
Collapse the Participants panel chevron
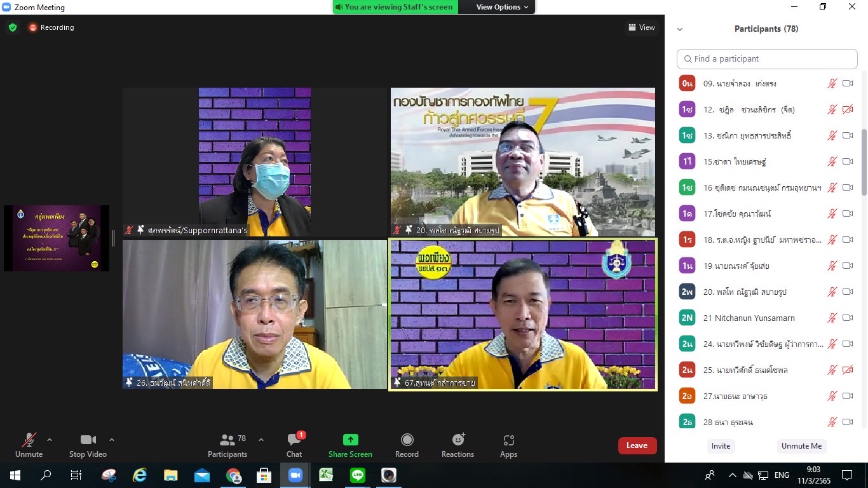point(680,29)
